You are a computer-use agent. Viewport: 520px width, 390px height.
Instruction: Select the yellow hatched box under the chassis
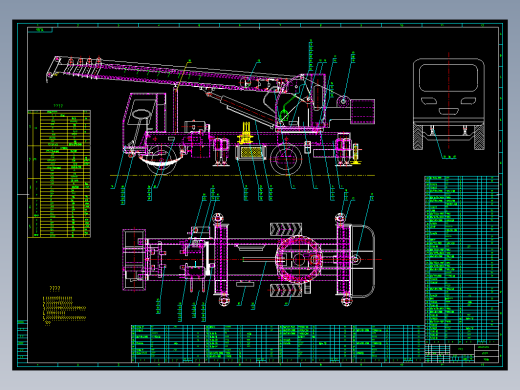pos(250,153)
